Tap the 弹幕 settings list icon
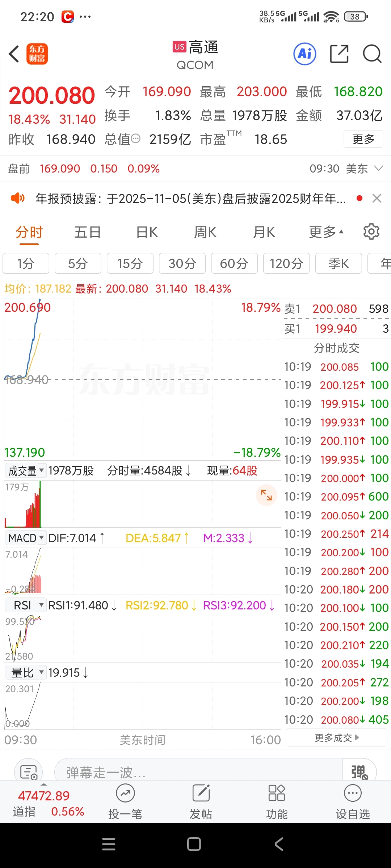This screenshot has height=868, width=391. [29, 772]
